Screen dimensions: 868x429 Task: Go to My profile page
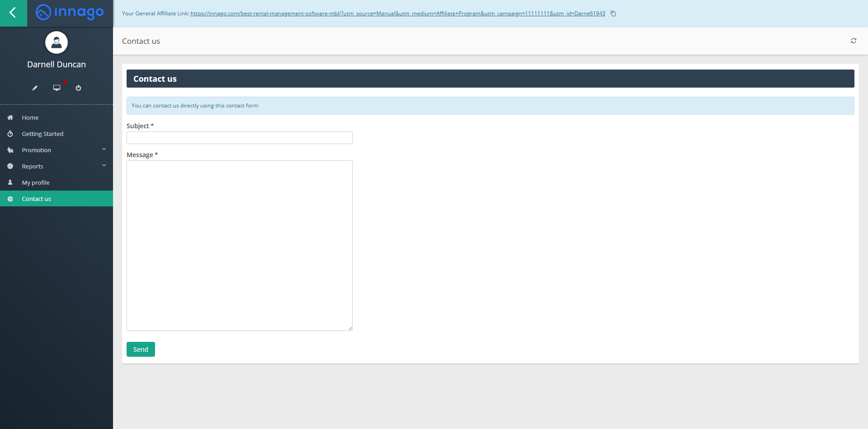point(36,182)
